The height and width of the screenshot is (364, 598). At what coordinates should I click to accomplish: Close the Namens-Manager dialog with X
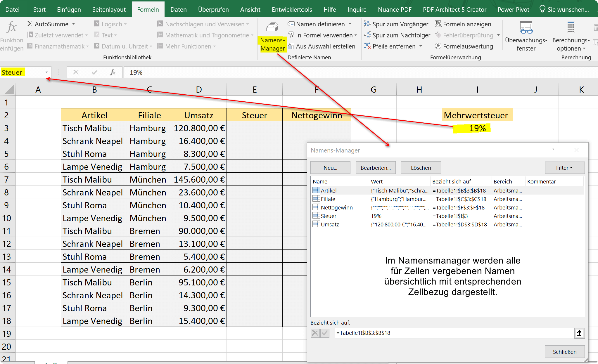[x=576, y=150]
